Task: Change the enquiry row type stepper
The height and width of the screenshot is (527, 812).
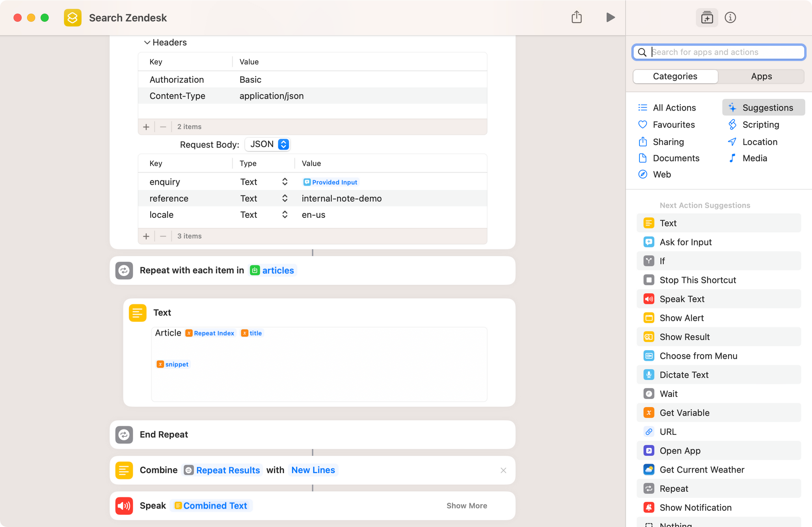Action: click(285, 182)
